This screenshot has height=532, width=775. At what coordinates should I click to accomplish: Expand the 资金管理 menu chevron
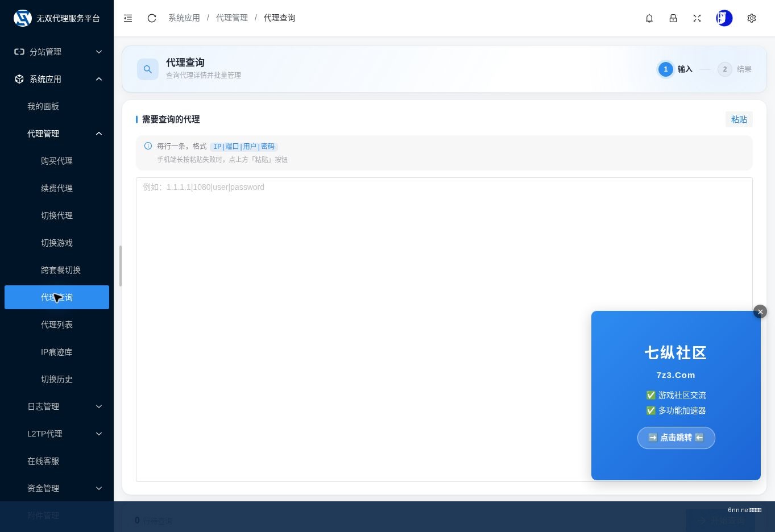coord(99,488)
